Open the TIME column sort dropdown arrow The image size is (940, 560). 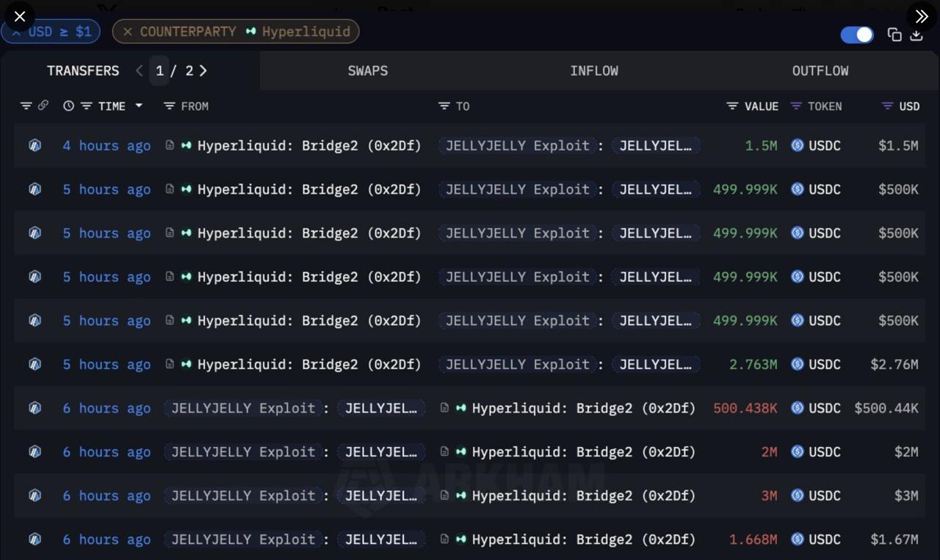pos(138,106)
